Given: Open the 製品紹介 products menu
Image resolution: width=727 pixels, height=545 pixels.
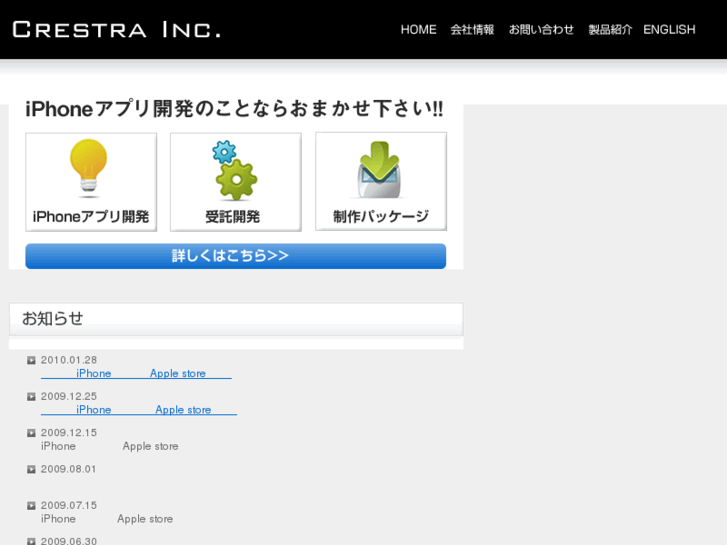Looking at the screenshot, I should (x=610, y=30).
